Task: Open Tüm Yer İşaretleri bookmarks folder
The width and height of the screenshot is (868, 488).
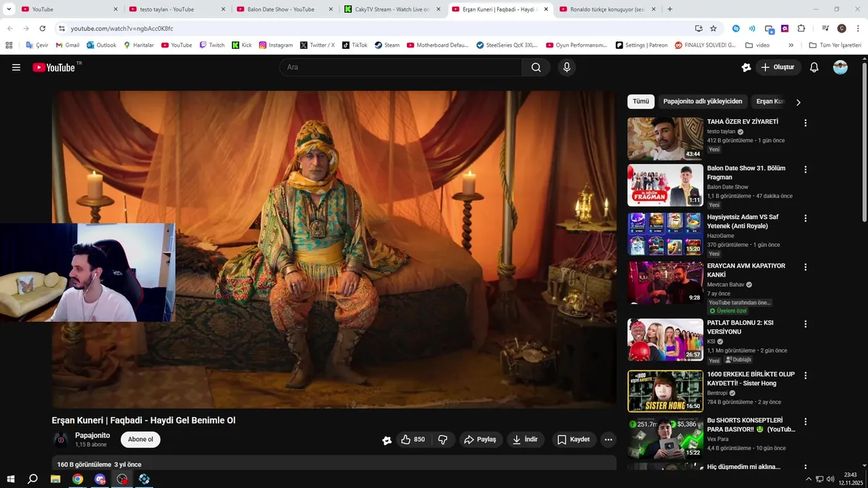Action: [x=835, y=45]
